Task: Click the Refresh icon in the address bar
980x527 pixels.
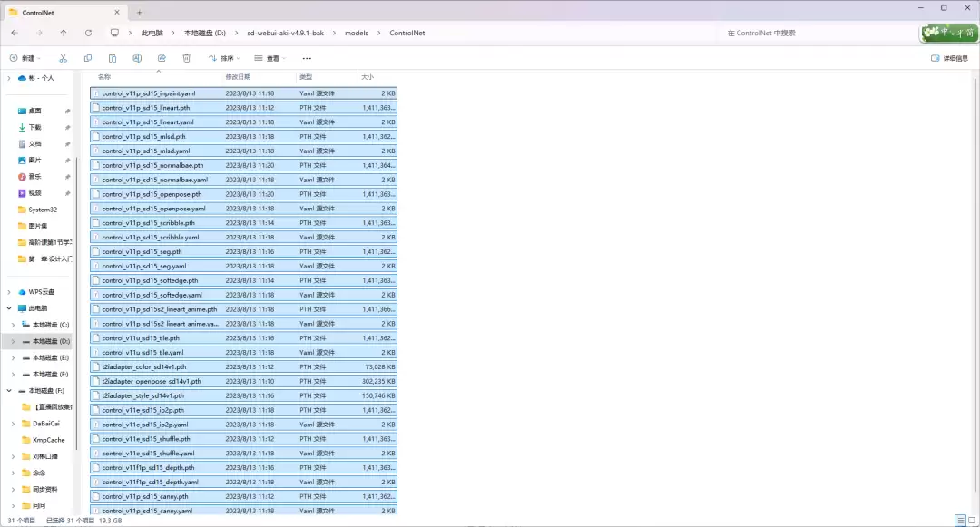Action: coord(88,33)
